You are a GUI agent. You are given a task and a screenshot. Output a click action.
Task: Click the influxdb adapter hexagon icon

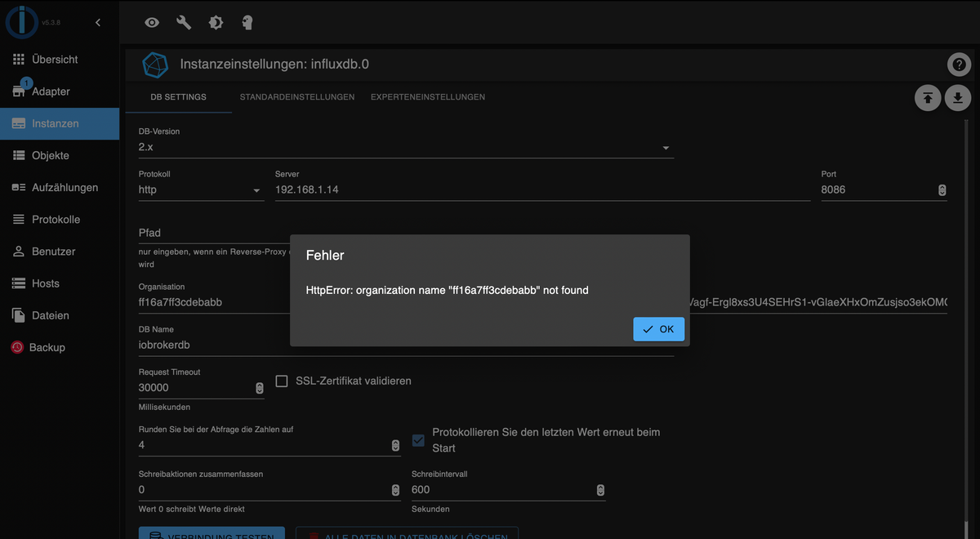tap(155, 65)
